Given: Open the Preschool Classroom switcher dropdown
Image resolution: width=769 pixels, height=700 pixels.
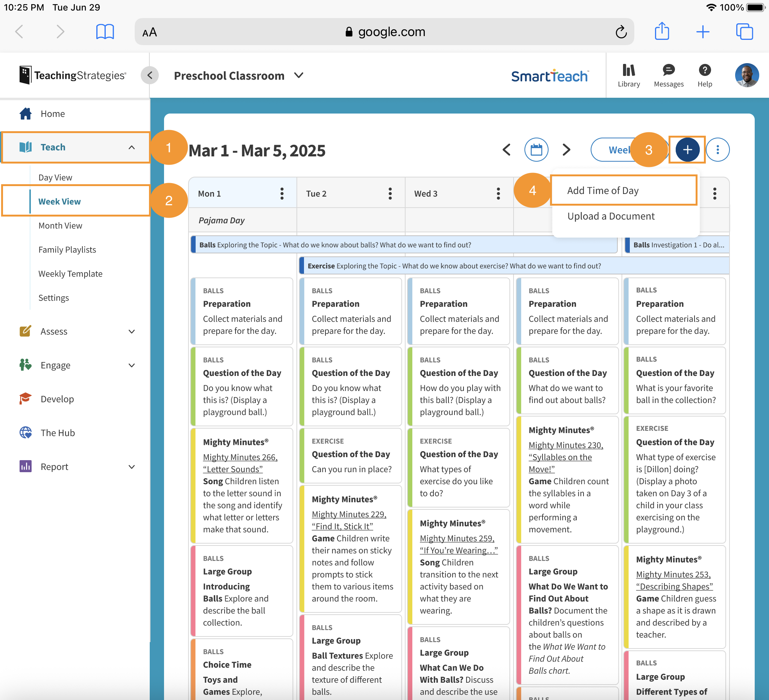Looking at the screenshot, I should point(298,76).
